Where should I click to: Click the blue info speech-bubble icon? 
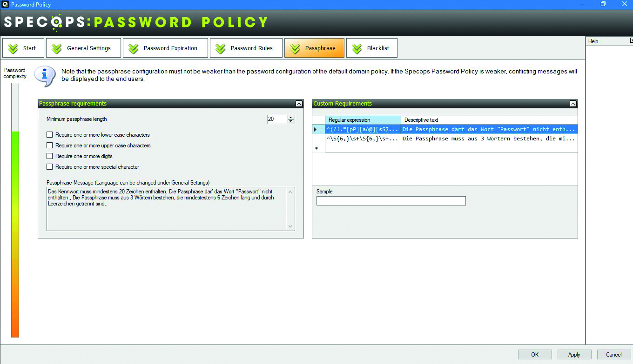[45, 76]
